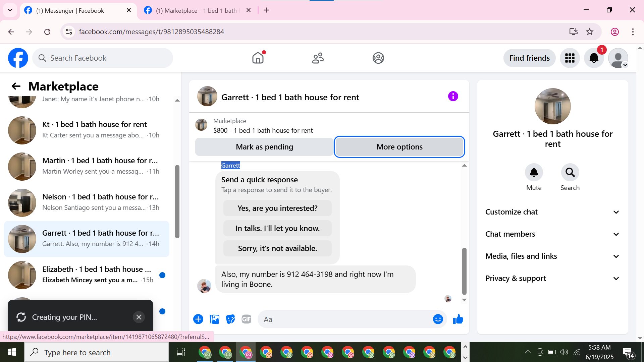The width and height of the screenshot is (644, 362).
Task: Click the message thread scrollbar thumb
Action: point(464,271)
